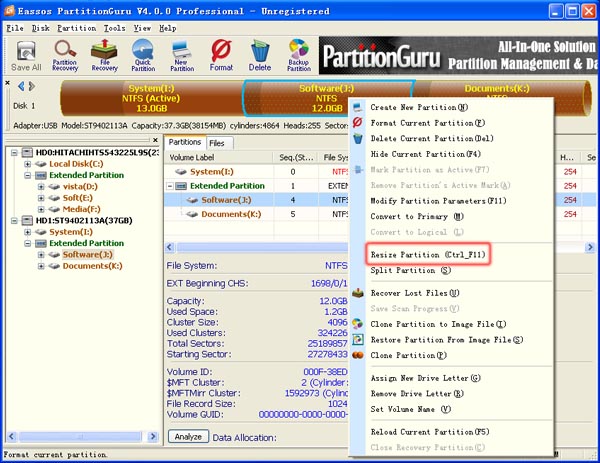Image resolution: width=600 pixels, height=463 pixels.
Task: Open the View menu
Action: pos(142,28)
